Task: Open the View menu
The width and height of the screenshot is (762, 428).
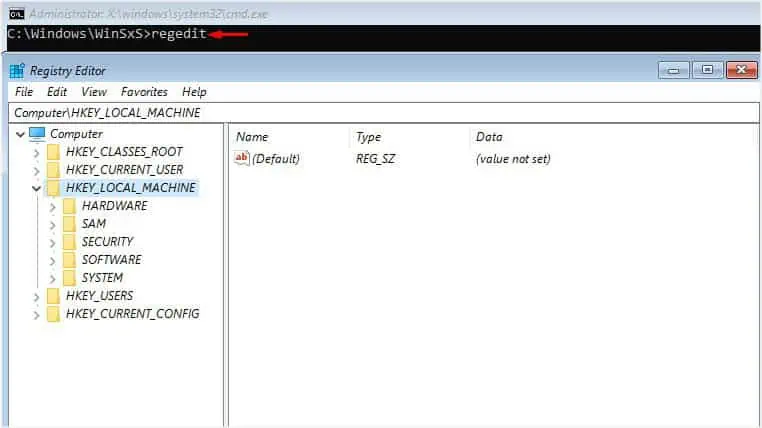Action: click(94, 92)
